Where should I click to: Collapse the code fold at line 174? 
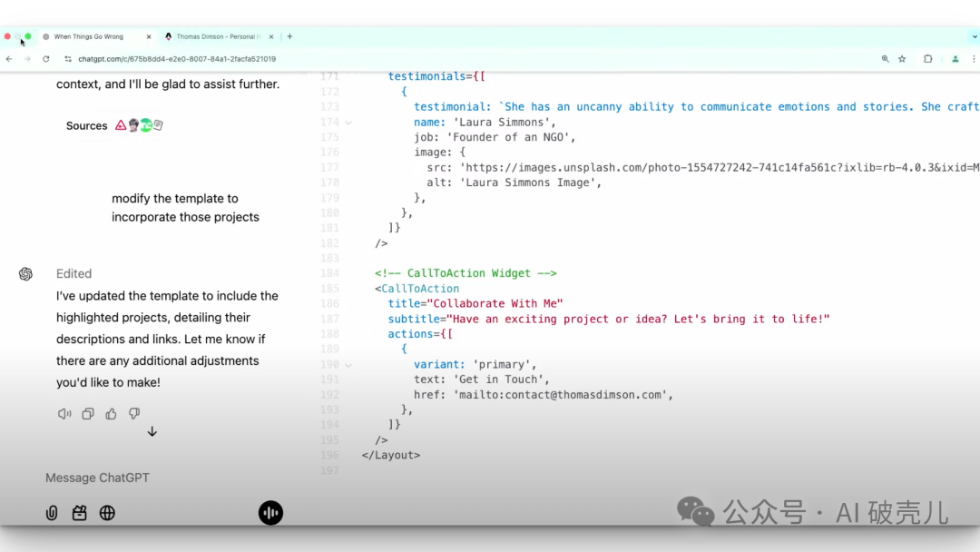[348, 123]
